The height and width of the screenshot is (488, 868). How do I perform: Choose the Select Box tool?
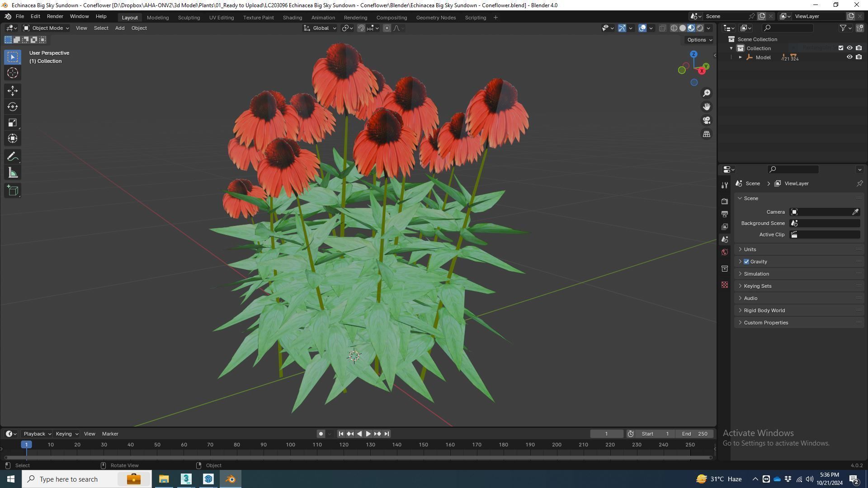point(13,57)
